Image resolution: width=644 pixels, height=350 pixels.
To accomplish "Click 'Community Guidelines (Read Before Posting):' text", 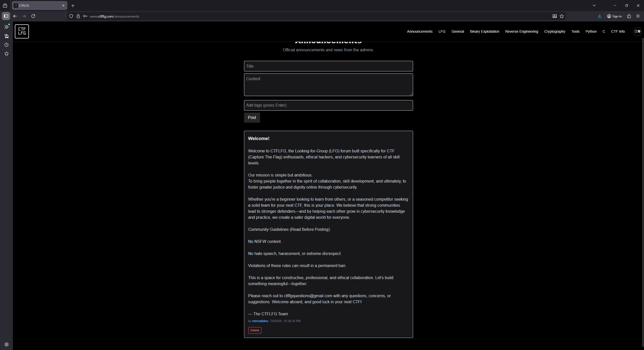I will pyautogui.click(x=289, y=230).
